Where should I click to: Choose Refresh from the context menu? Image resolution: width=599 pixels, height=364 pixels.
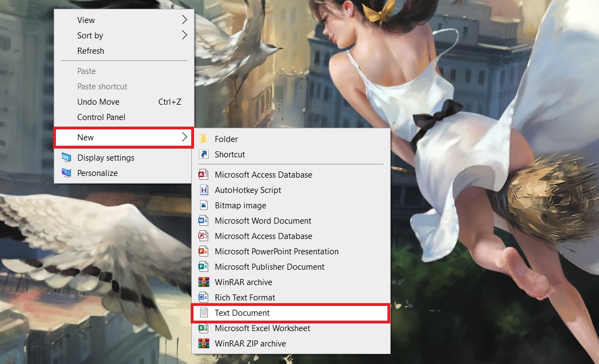(90, 51)
